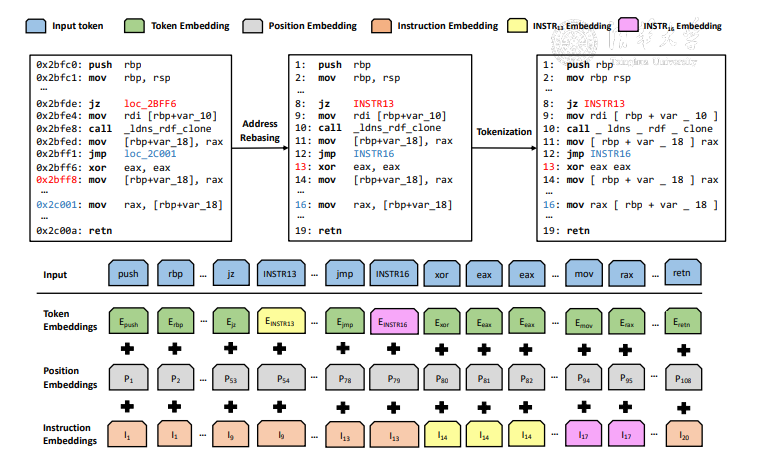Click the yellow E INSTR13 token embedding box
This screenshot has height=460, width=764.
click(281, 321)
